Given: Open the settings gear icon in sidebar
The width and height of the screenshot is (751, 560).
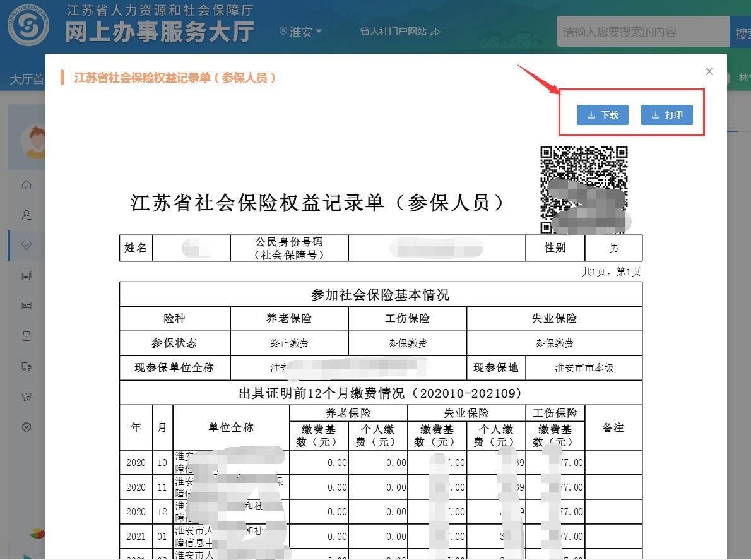Looking at the screenshot, I should pos(27,427).
